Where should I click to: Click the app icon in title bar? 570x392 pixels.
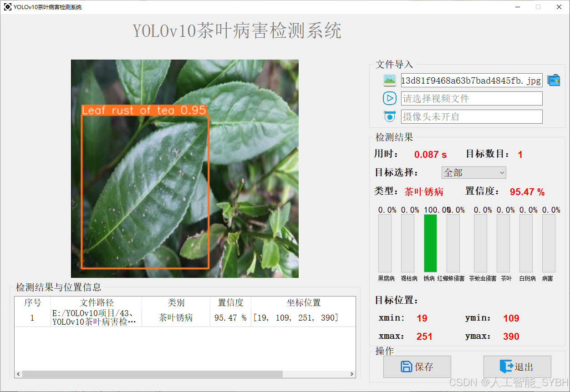(x=8, y=7)
